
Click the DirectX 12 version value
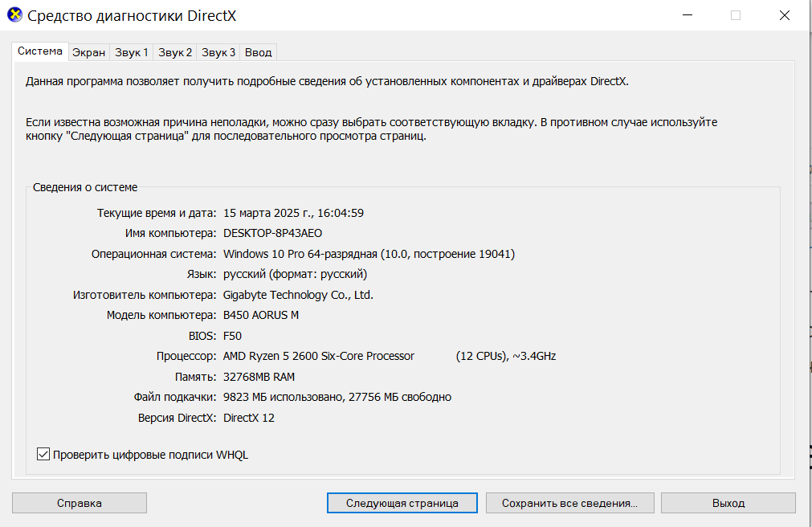(x=248, y=418)
